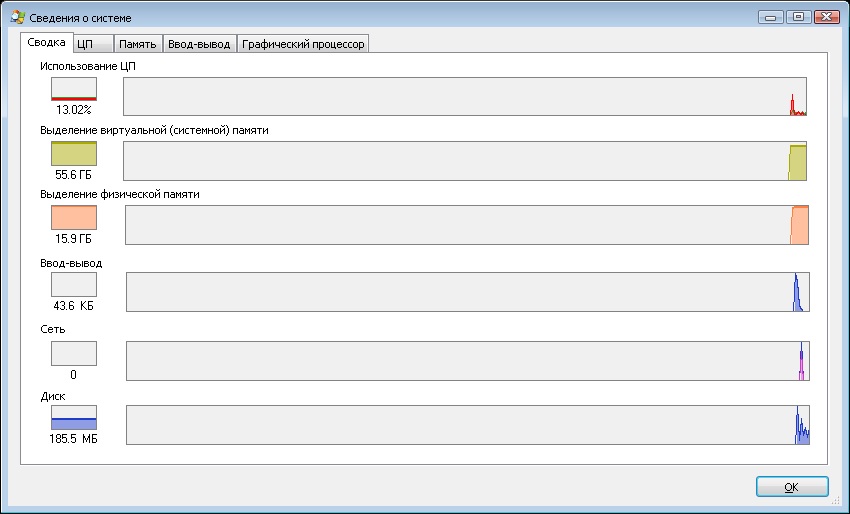The image size is (850, 514).
Task: Click the network history graph
Action: click(467, 360)
